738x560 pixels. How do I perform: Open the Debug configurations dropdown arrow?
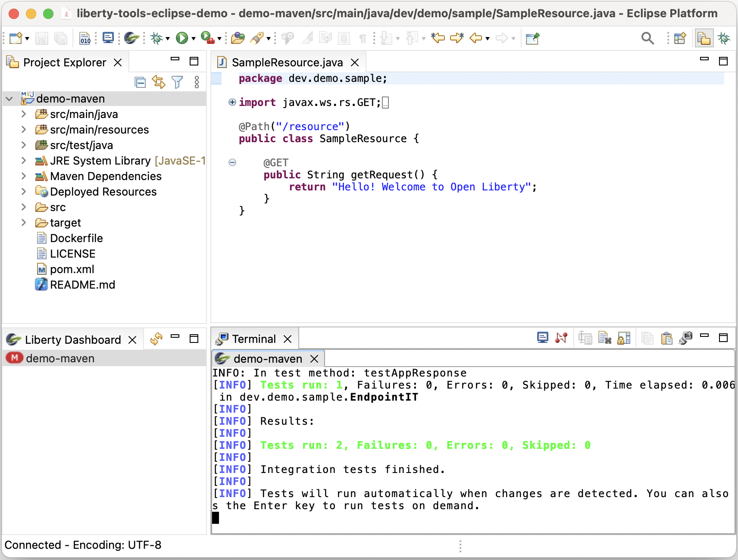coord(167,39)
